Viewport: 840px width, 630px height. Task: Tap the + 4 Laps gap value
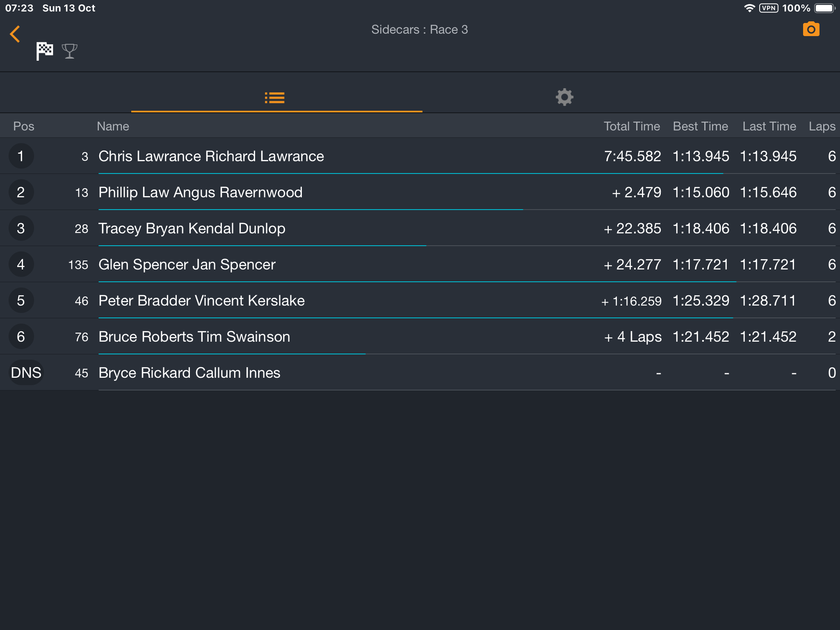pos(633,337)
